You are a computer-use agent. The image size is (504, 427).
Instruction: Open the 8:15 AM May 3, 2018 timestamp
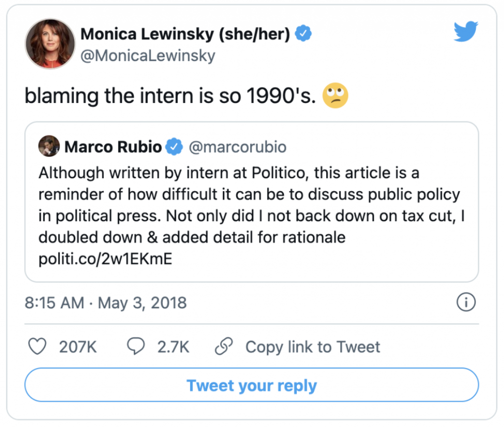point(106,302)
